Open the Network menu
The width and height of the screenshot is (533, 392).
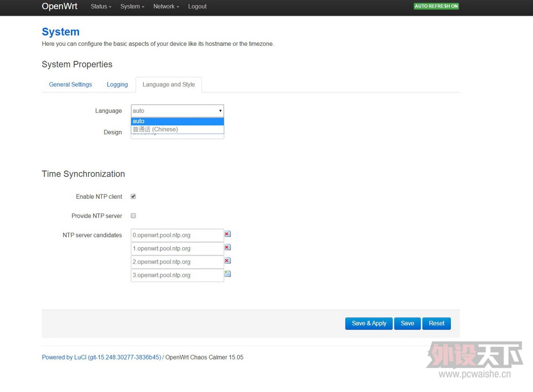point(166,6)
